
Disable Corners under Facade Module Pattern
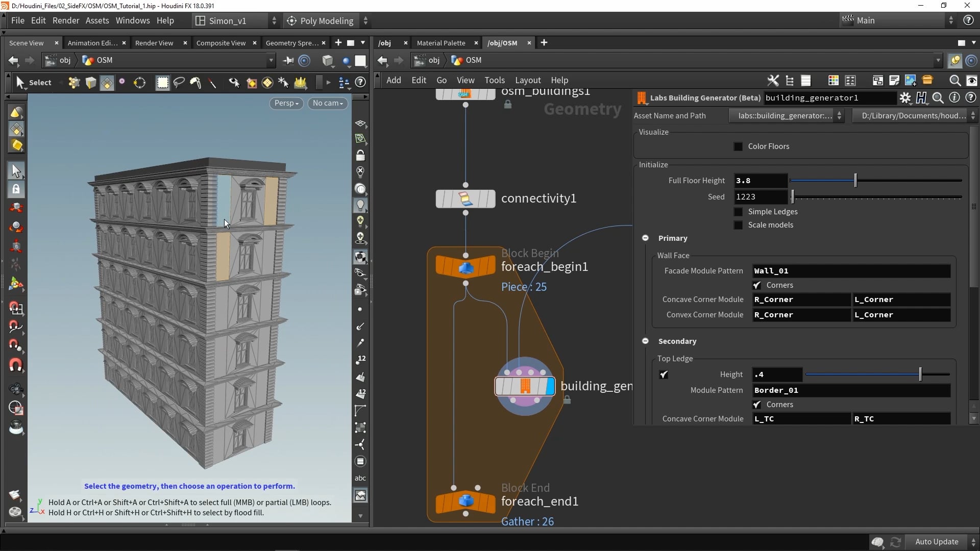click(757, 285)
